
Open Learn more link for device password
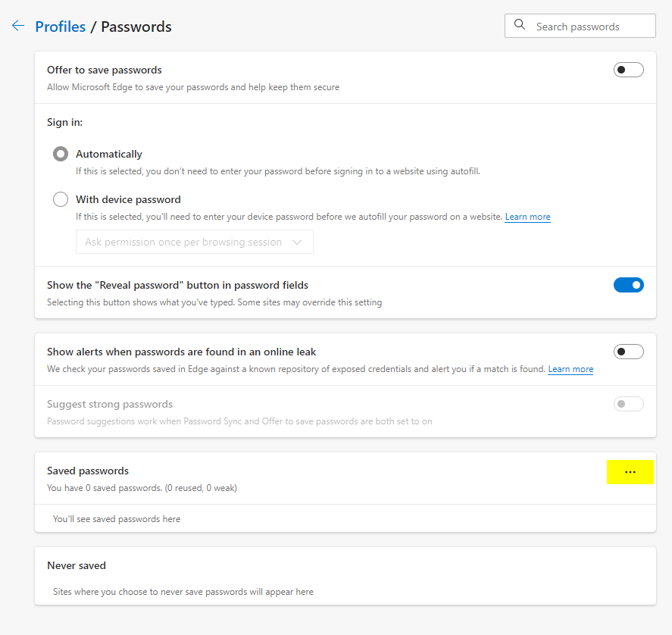[x=527, y=217]
